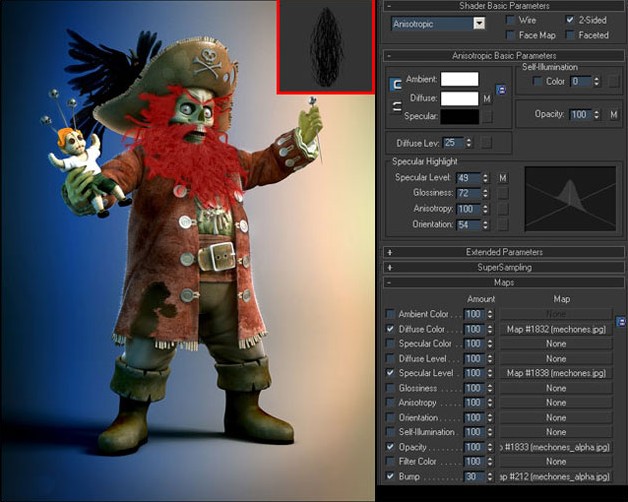Enable the Wire checkbox

510,20
